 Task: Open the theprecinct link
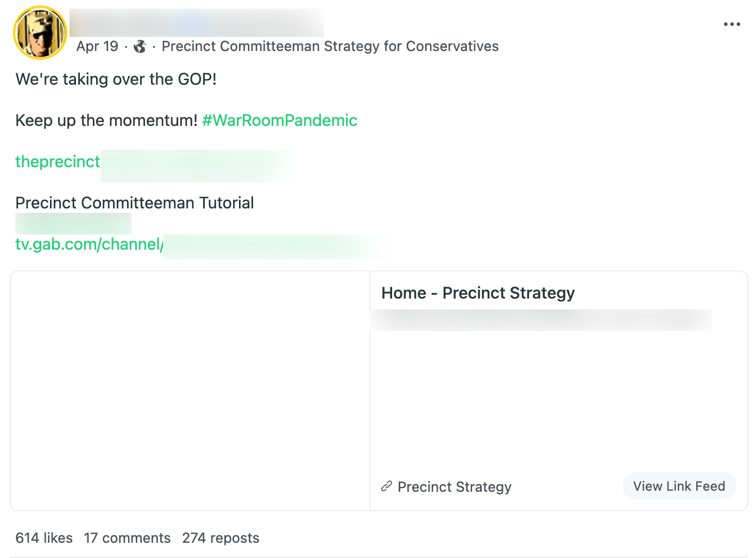(58, 161)
